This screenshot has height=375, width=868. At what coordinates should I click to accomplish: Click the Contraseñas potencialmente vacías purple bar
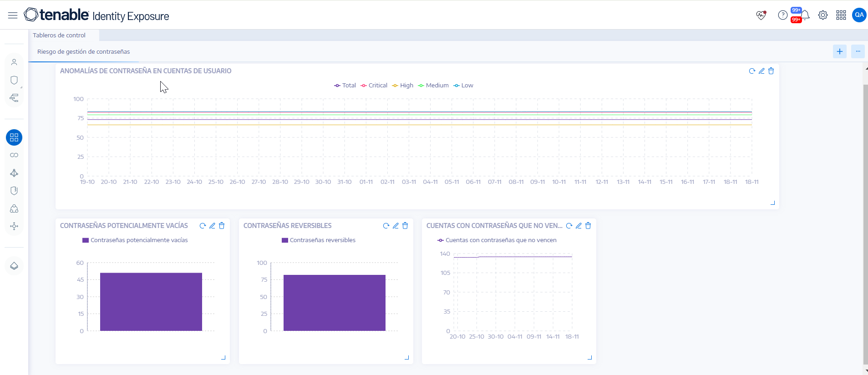[151, 302]
